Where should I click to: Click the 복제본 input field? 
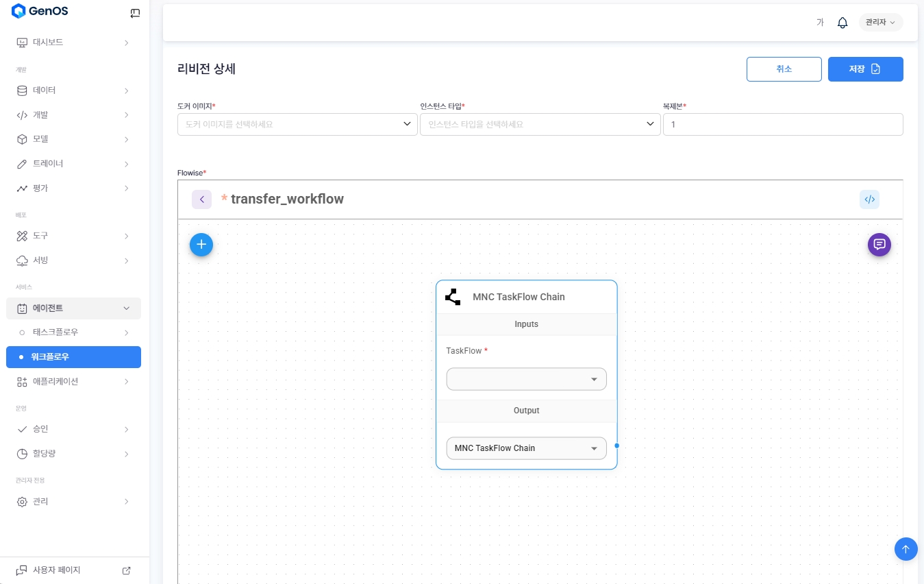point(783,125)
